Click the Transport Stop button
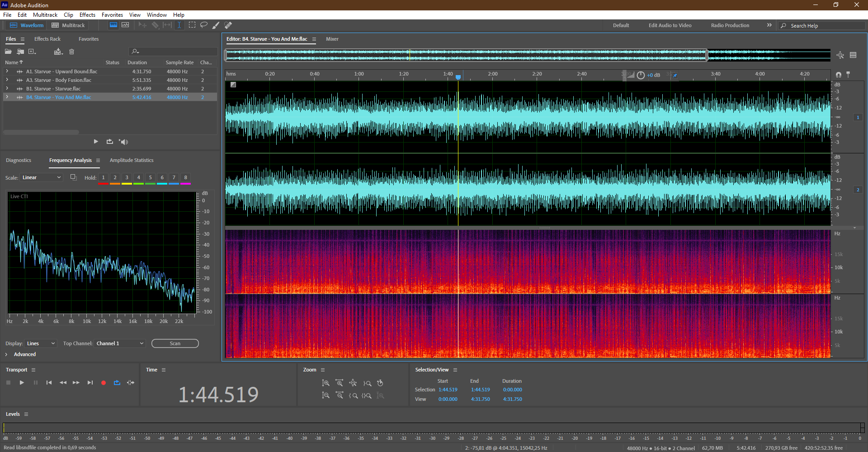The width and height of the screenshot is (868, 452). (8, 383)
